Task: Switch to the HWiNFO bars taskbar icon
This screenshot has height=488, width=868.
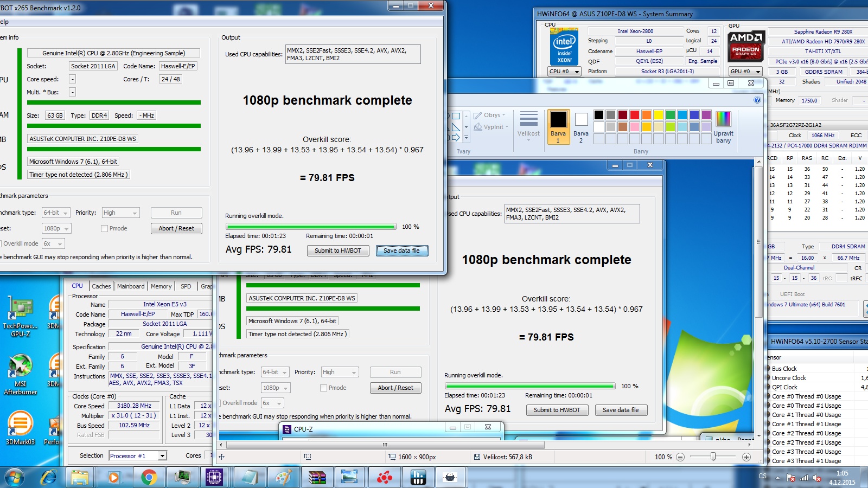Action: pyautogui.click(x=418, y=477)
